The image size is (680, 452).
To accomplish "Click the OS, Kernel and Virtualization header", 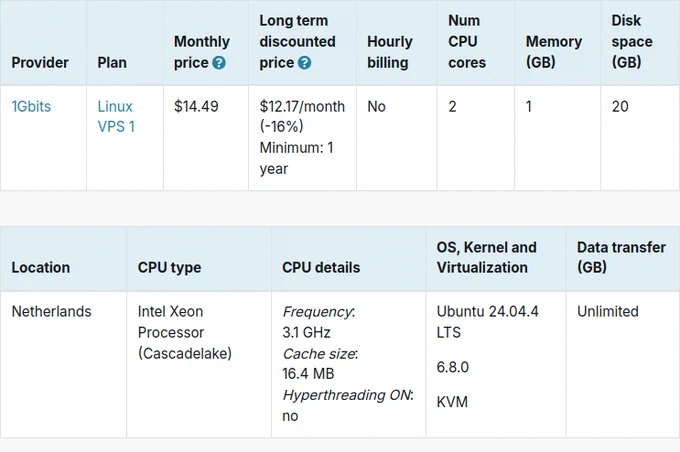I will (487, 257).
